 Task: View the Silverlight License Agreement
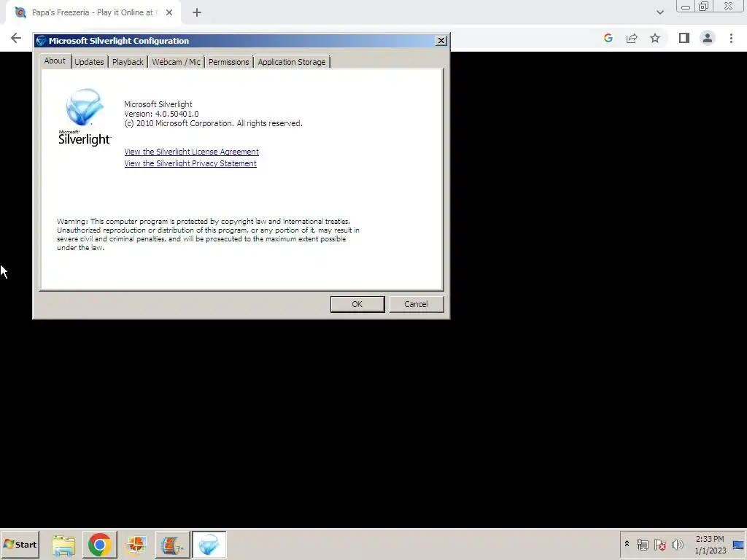coord(192,152)
